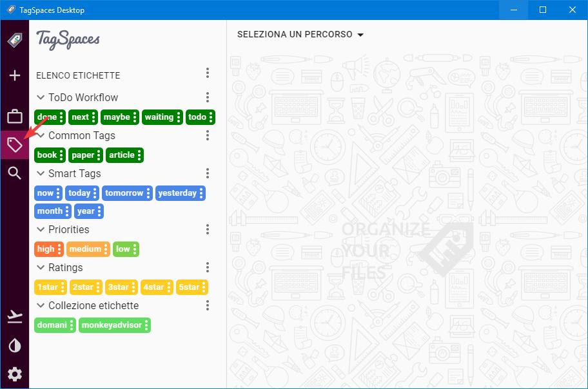
Task: Click the airplane icon in sidebar
Action: pyautogui.click(x=15, y=316)
